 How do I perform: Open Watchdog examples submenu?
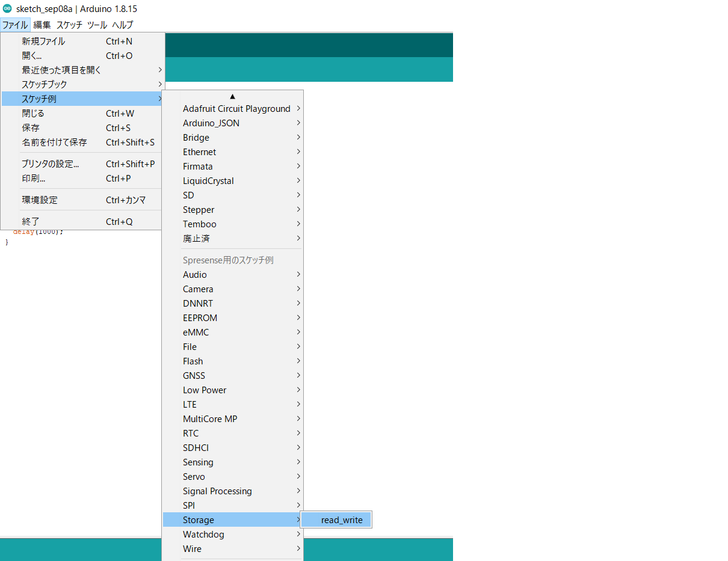pos(232,535)
